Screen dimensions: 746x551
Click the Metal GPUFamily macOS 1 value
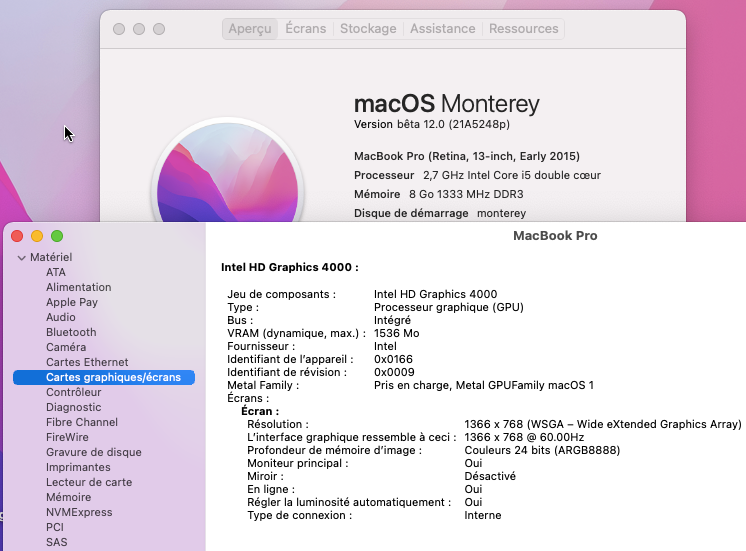pos(484,385)
